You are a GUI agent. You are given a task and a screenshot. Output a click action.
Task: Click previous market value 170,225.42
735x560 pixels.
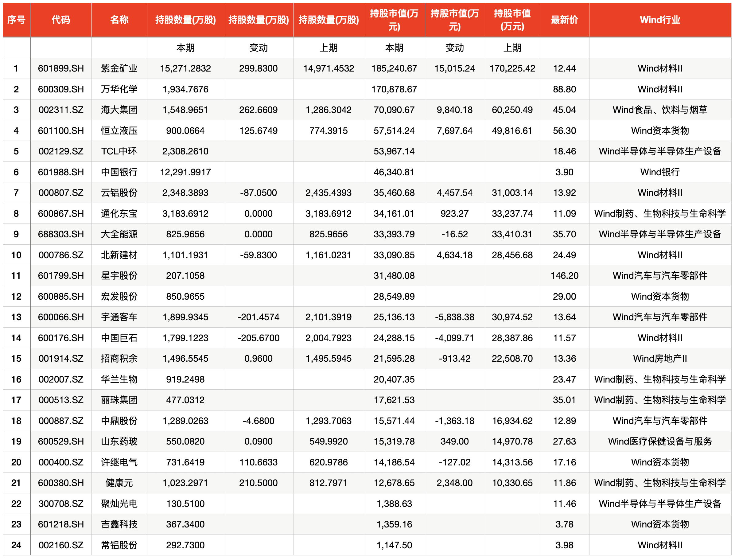tap(513, 69)
